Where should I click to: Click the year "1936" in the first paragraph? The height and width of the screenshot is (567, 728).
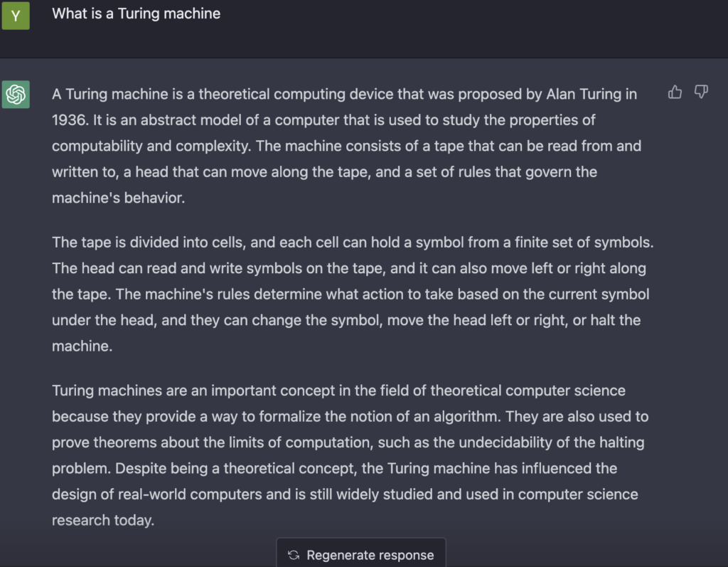(x=69, y=120)
